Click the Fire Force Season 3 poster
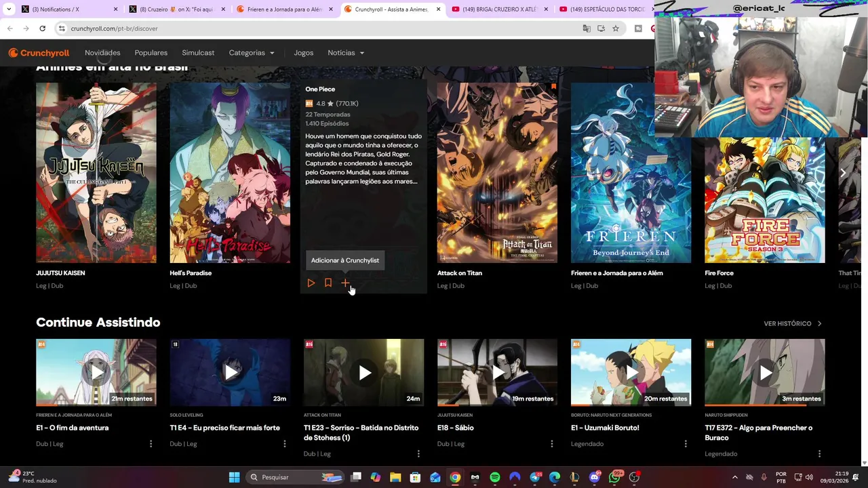The image size is (868, 488). (764, 200)
